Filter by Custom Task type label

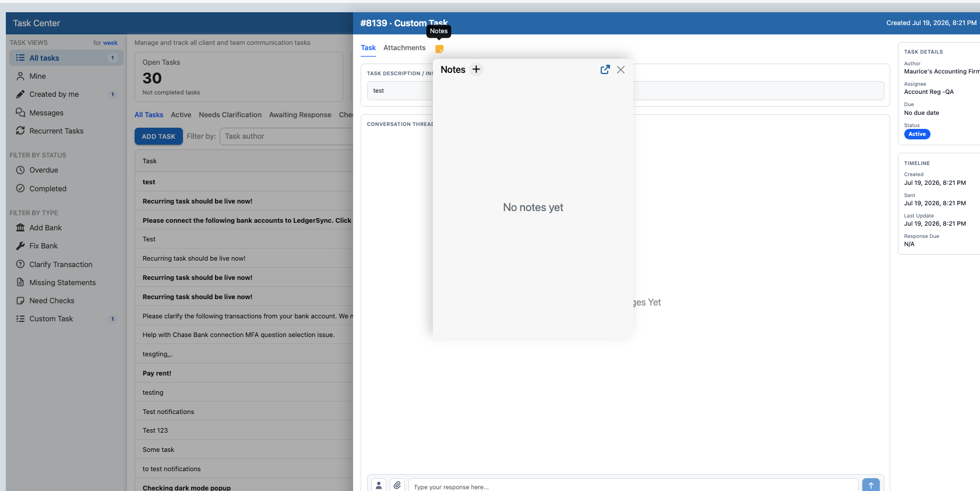pos(51,318)
